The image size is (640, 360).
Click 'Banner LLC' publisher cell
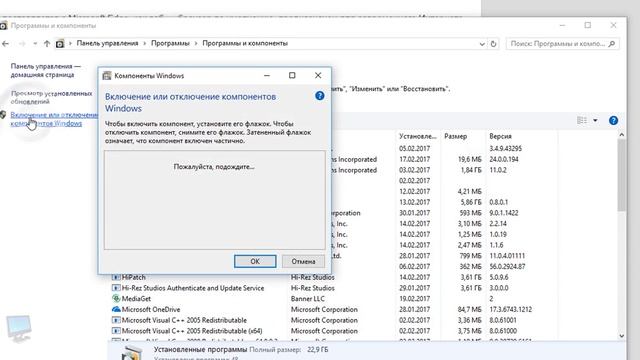tap(307, 299)
